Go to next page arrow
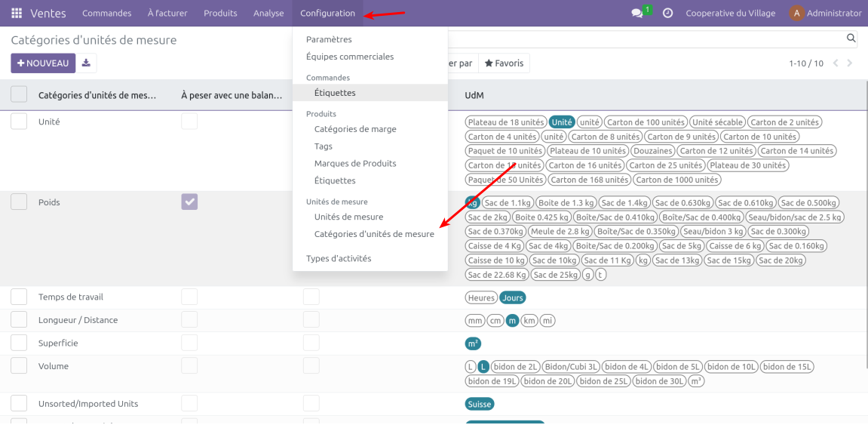This screenshot has width=868, height=425. pyautogui.click(x=850, y=63)
